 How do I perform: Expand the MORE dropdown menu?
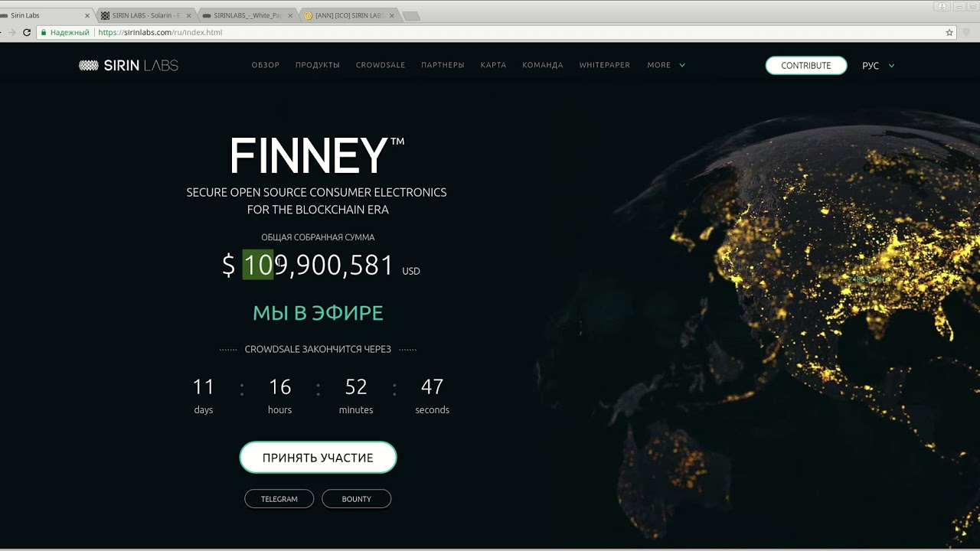(x=666, y=65)
